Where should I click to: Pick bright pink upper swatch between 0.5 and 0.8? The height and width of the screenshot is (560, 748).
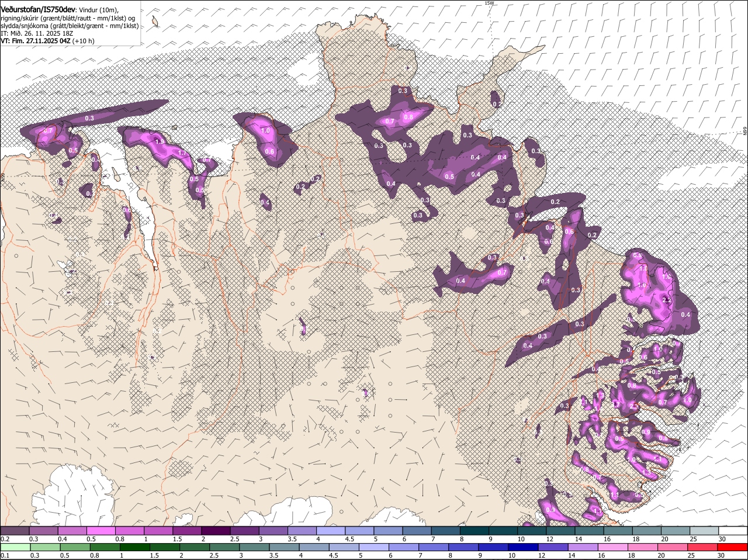[101, 530]
